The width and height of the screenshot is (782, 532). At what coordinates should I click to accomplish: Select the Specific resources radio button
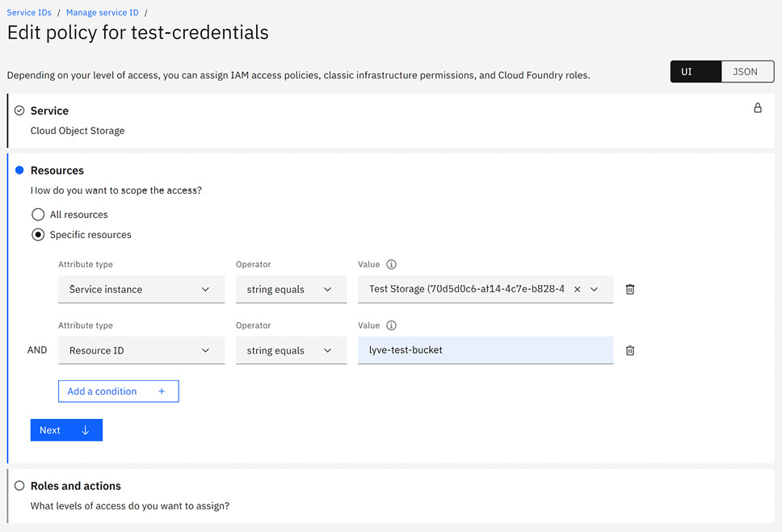tap(38, 235)
